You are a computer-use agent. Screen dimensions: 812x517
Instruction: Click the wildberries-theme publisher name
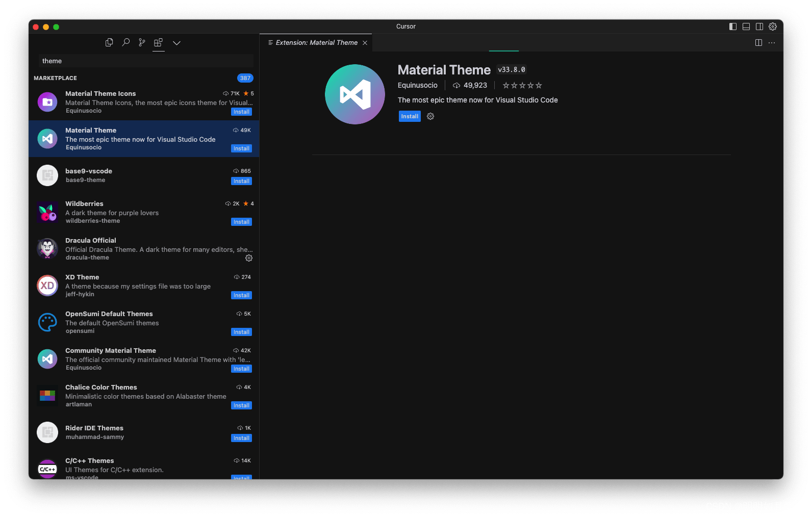pyautogui.click(x=93, y=221)
